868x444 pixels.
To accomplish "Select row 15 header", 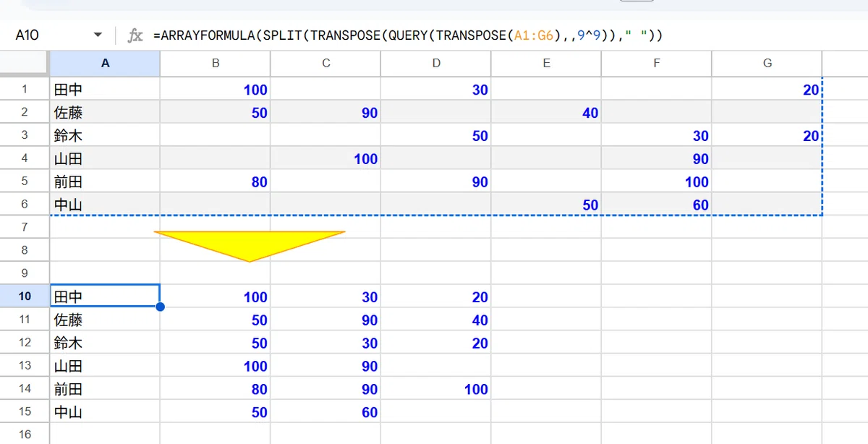I will [25, 411].
